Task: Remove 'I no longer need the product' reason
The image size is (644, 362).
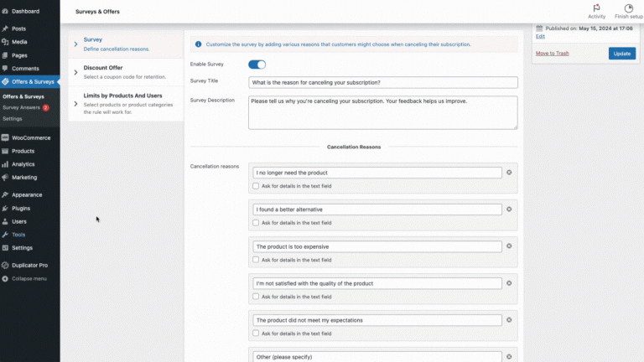Action: 509,173
